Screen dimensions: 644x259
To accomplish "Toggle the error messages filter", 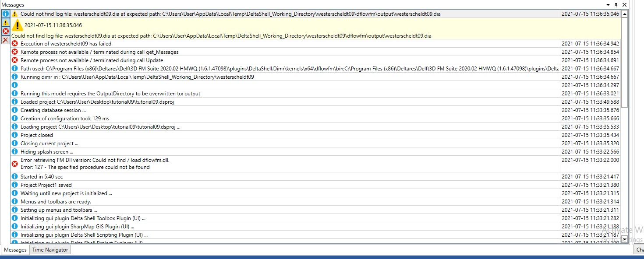I will pos(6,31).
